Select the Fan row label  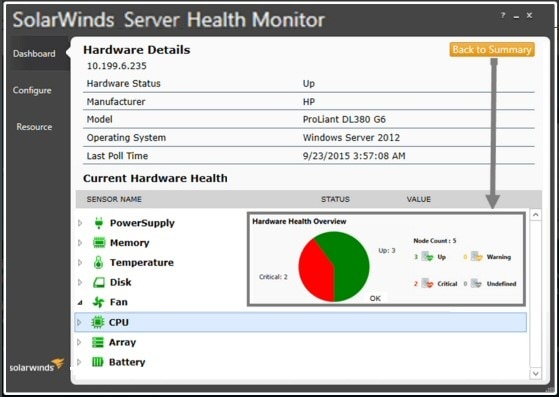tap(119, 302)
